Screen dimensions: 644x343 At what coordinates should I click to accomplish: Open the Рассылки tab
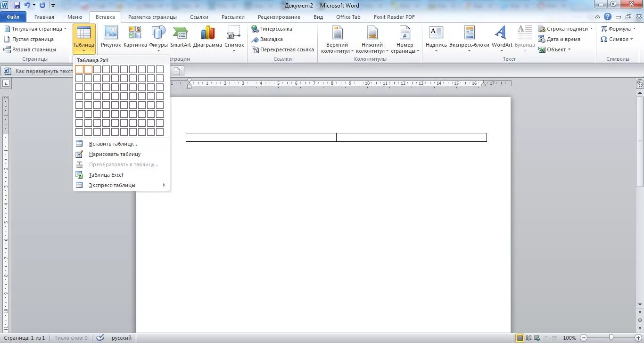233,17
